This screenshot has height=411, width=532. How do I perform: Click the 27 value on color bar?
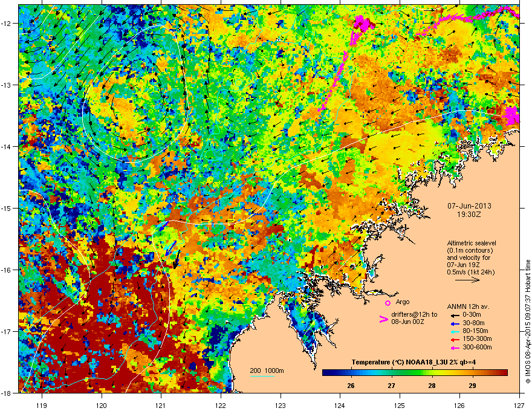[x=392, y=386]
